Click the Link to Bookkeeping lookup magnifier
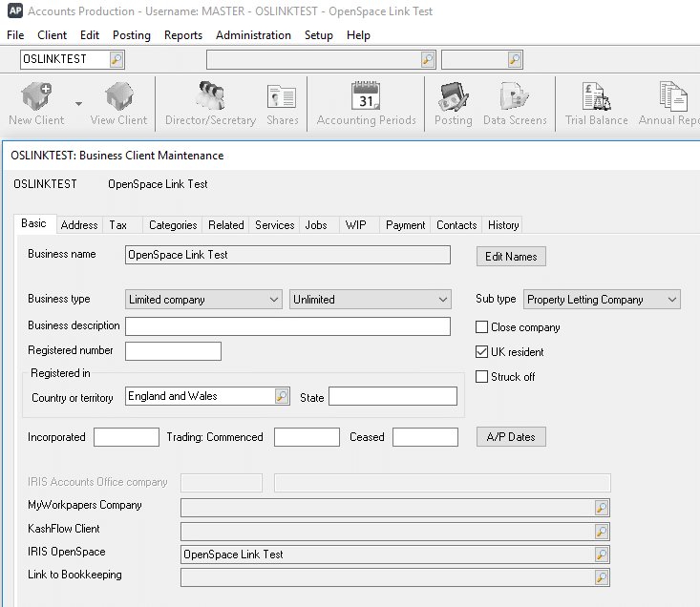The image size is (700, 607). (602, 577)
